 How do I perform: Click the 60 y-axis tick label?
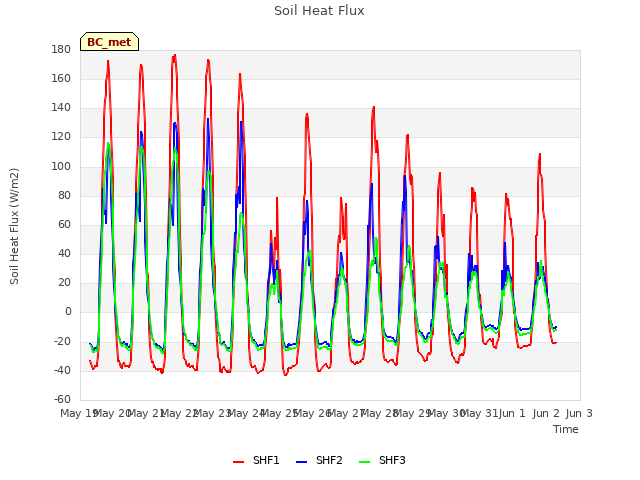[64, 224]
